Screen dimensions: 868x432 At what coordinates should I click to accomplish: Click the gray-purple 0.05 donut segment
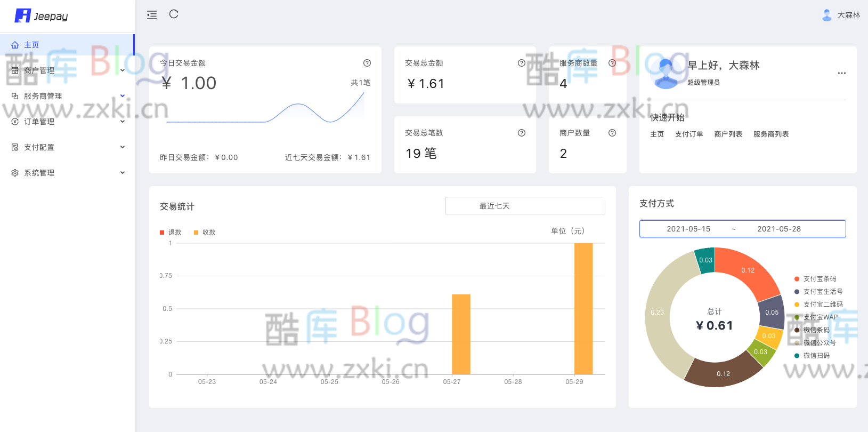coord(772,312)
